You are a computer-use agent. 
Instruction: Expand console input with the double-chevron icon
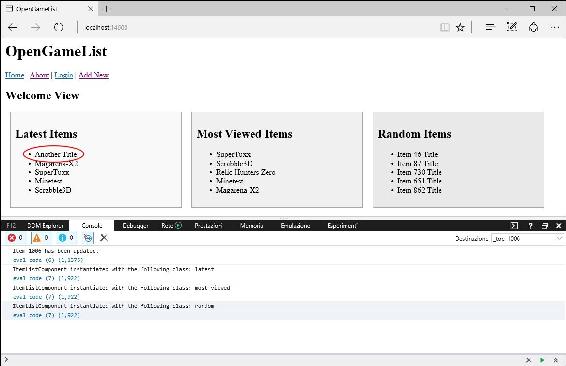[556, 360]
